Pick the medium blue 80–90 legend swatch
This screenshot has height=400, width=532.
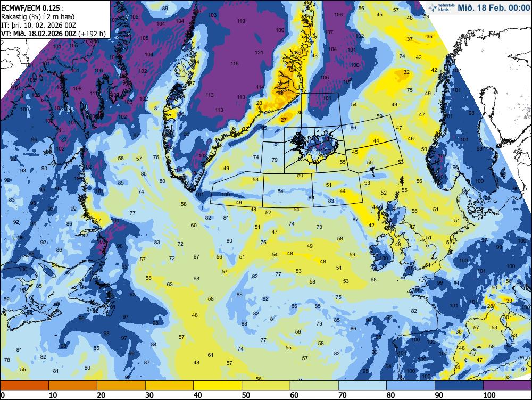tap(411, 385)
